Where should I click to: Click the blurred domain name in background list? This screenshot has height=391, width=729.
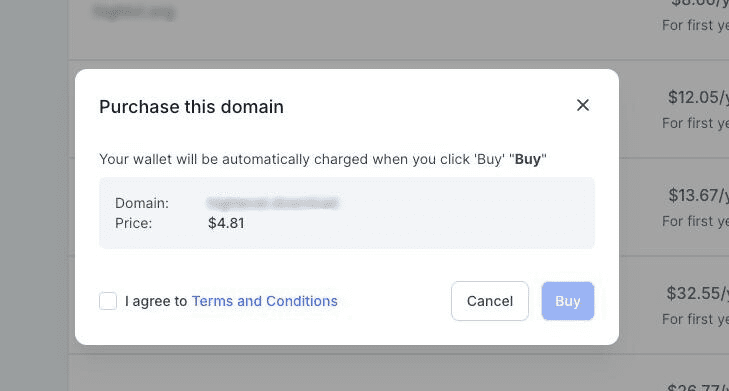[x=133, y=12]
